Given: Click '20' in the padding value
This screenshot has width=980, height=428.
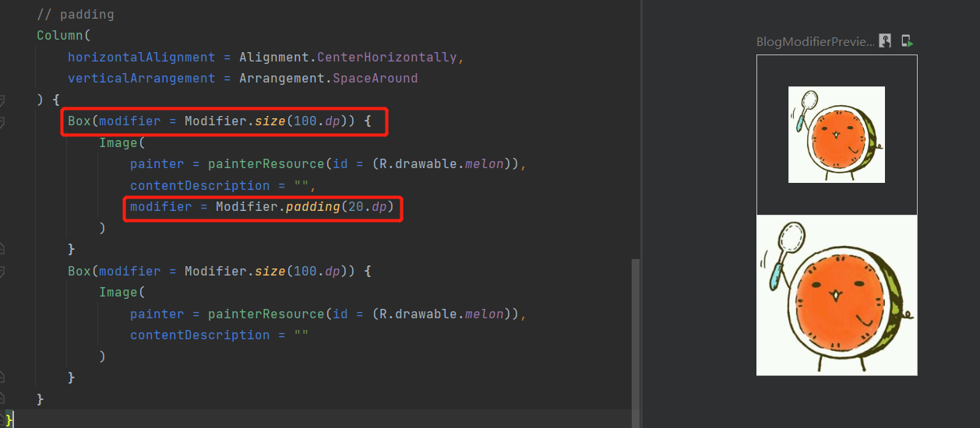Looking at the screenshot, I should point(356,207).
